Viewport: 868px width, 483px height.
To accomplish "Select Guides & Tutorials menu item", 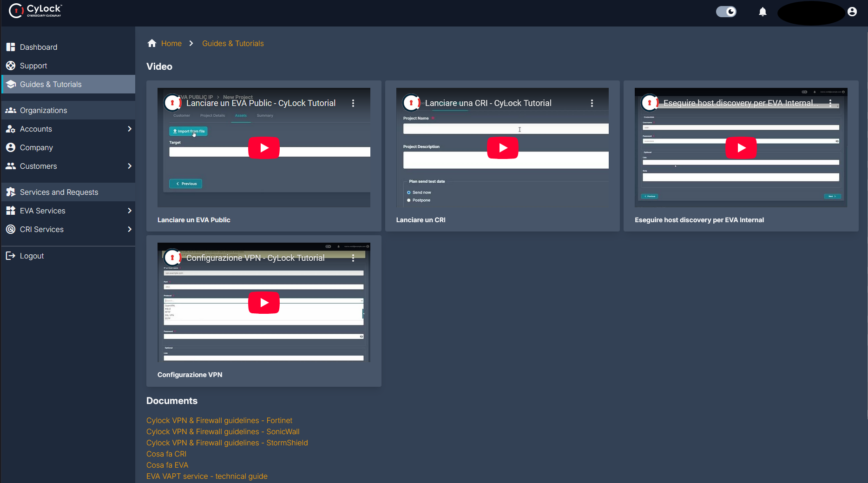I will 68,84.
